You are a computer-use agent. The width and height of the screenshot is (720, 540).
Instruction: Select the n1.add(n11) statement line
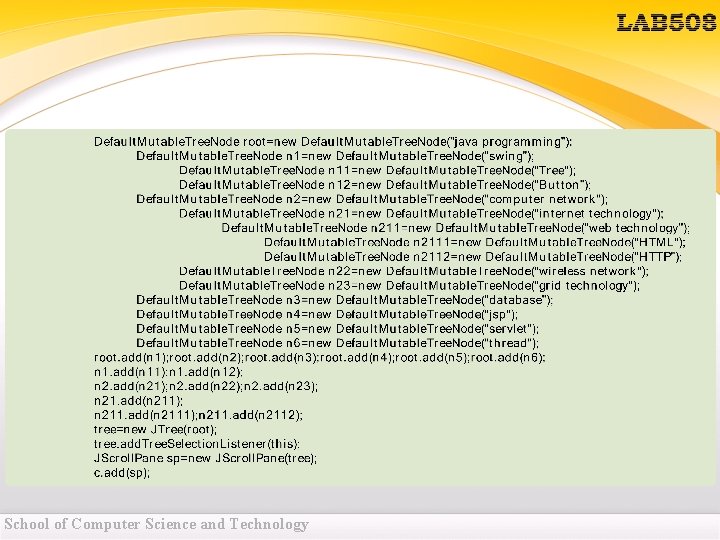(x=169, y=371)
